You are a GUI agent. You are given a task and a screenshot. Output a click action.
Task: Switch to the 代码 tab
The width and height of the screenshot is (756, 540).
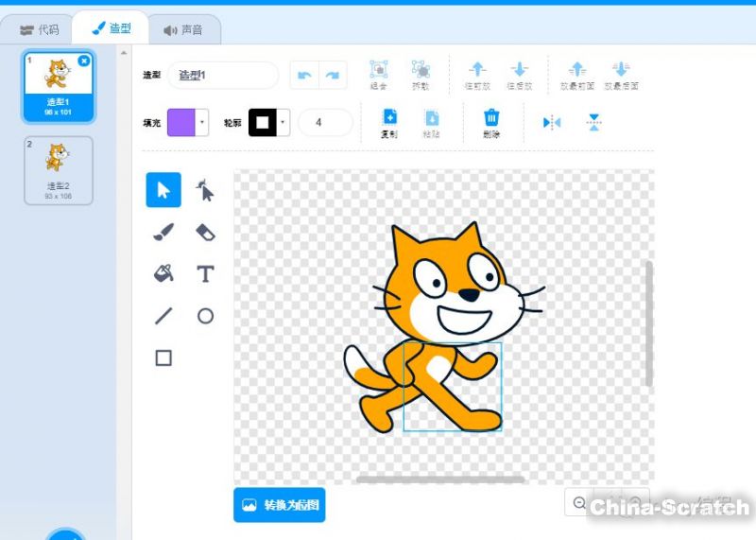pos(40,30)
